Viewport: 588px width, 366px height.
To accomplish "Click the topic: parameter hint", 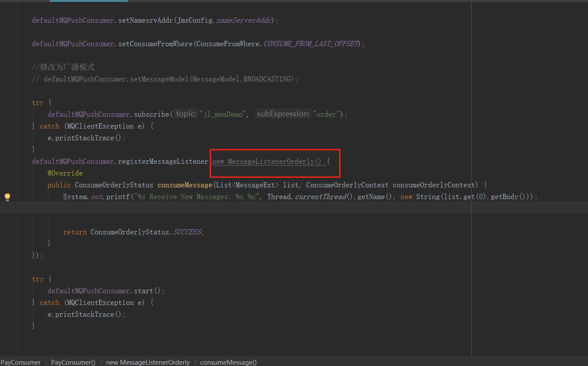I will coord(186,114).
